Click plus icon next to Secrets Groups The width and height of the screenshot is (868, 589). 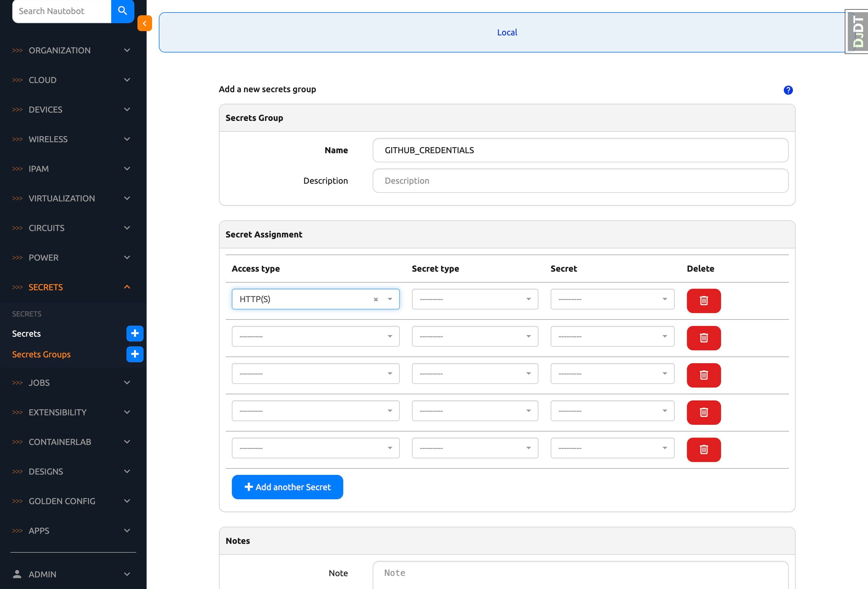(x=135, y=354)
